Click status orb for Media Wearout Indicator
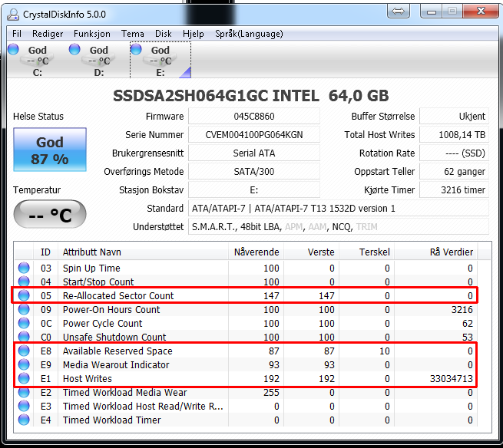The image size is (503, 448). [x=24, y=364]
